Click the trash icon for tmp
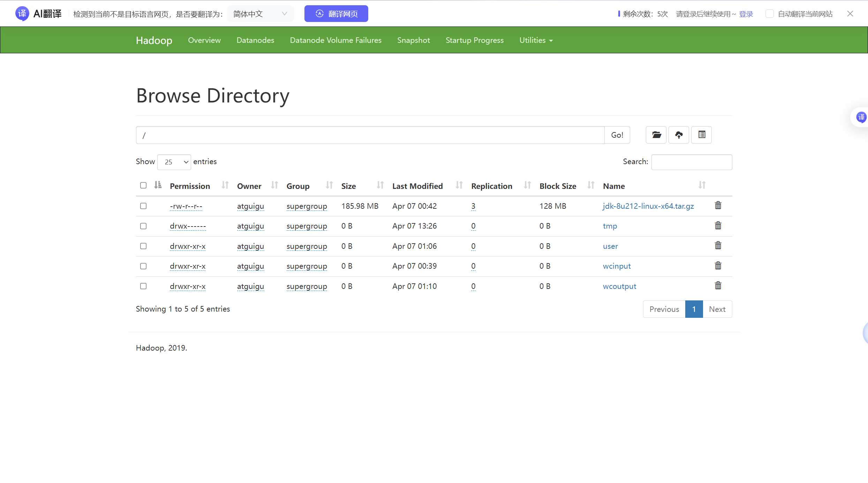This screenshot has height=483, width=868. pyautogui.click(x=718, y=226)
